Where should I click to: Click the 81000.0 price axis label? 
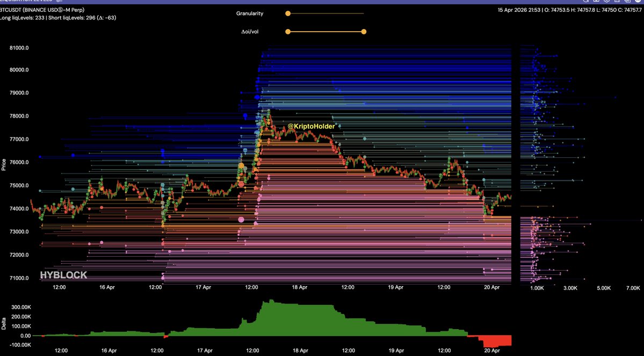(19, 48)
